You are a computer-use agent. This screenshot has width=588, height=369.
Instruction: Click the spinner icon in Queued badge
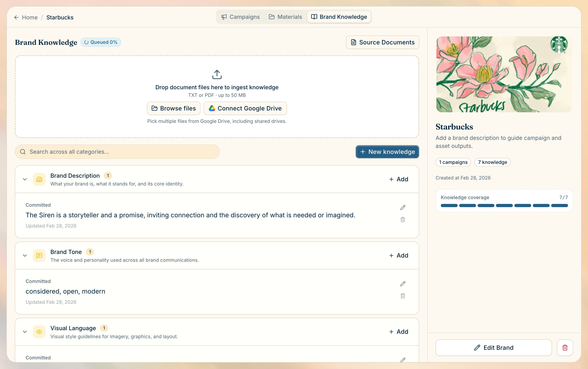86,42
